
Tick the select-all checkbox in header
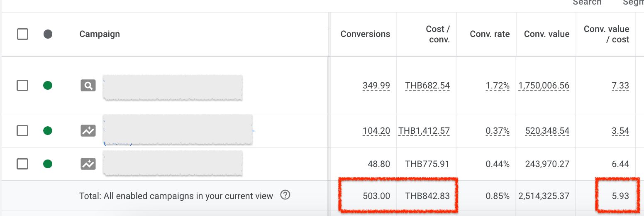22,34
